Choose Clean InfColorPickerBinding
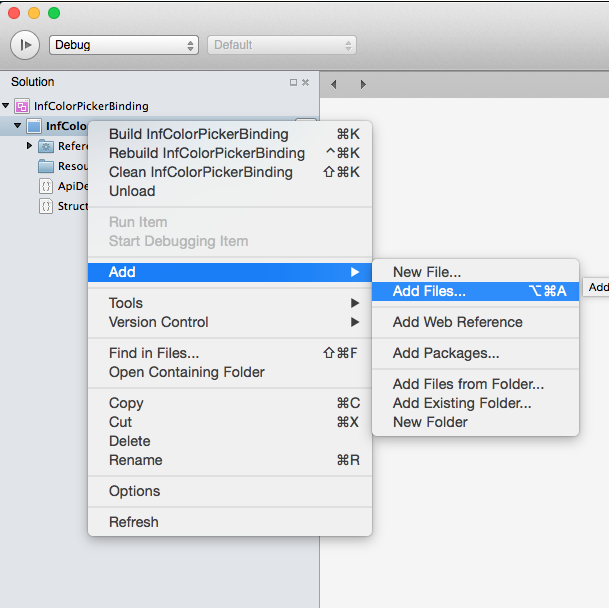Screen dimensions: 609x608 pyautogui.click(x=230, y=172)
